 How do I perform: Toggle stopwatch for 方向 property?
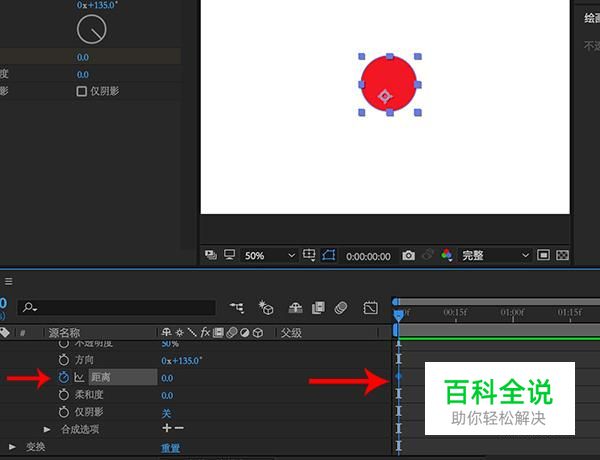(x=64, y=360)
